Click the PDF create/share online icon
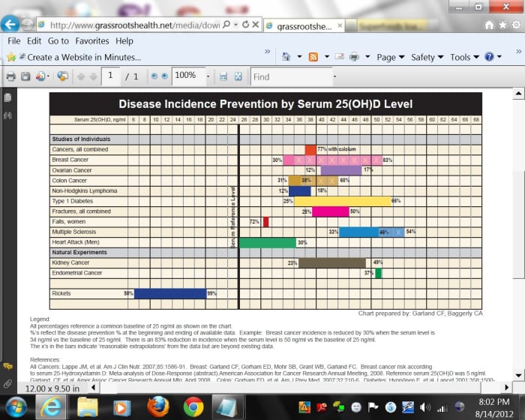Screen dimensions: 525x420 [x=42, y=76]
